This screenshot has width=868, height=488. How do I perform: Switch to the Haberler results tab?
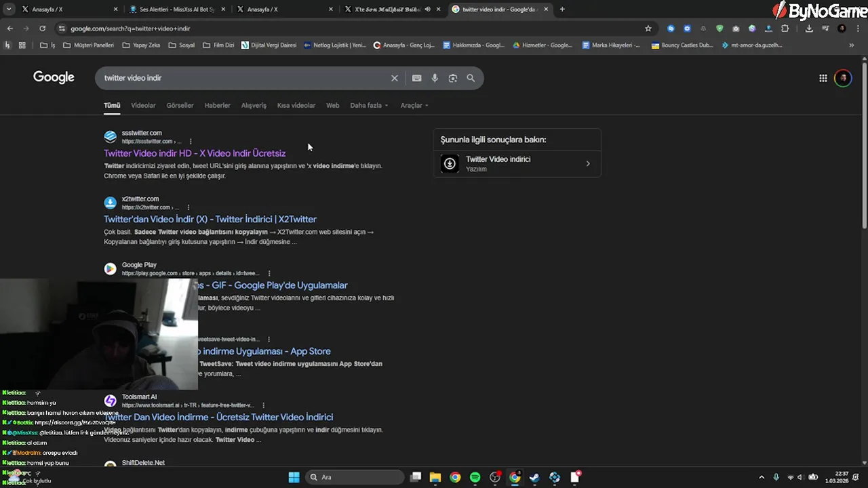(x=218, y=106)
